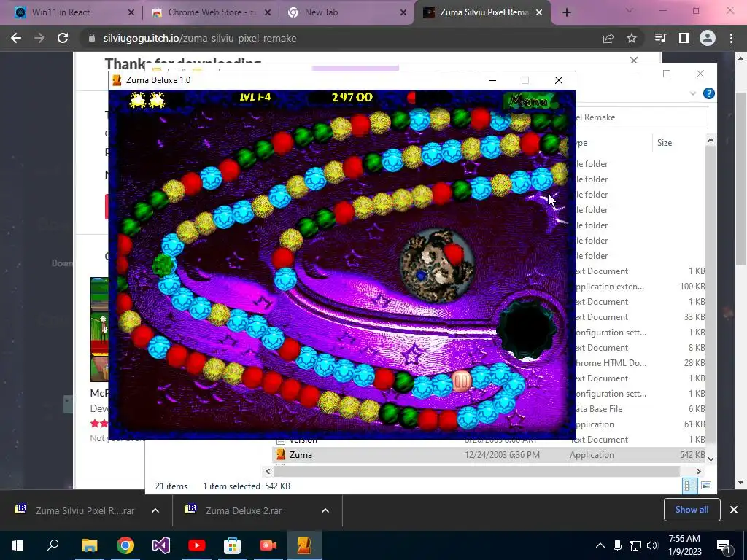
Task: Switch Explorer to large icons view
Action: [x=706, y=485]
